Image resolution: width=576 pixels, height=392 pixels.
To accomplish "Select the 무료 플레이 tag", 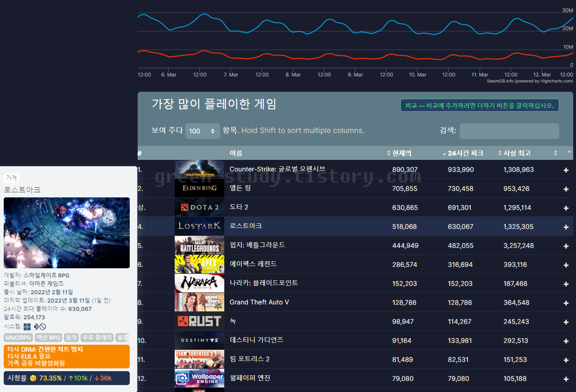I will point(97,337).
